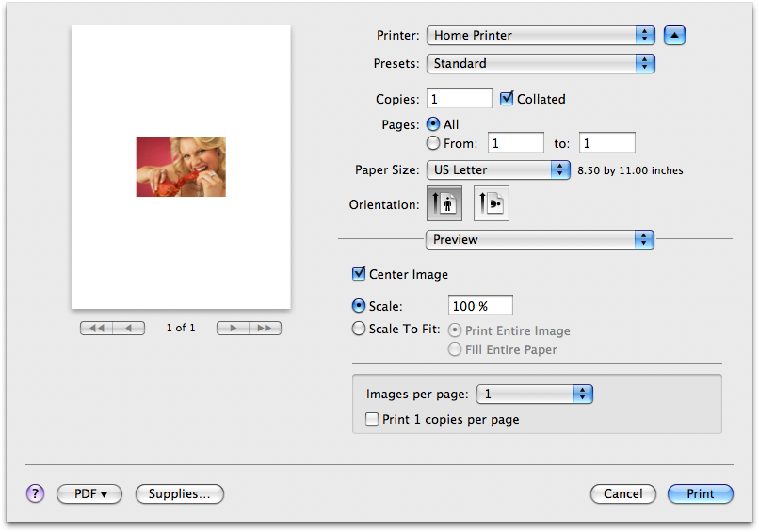Go to first preview page
This screenshot has height=532, width=759.
(x=97, y=328)
